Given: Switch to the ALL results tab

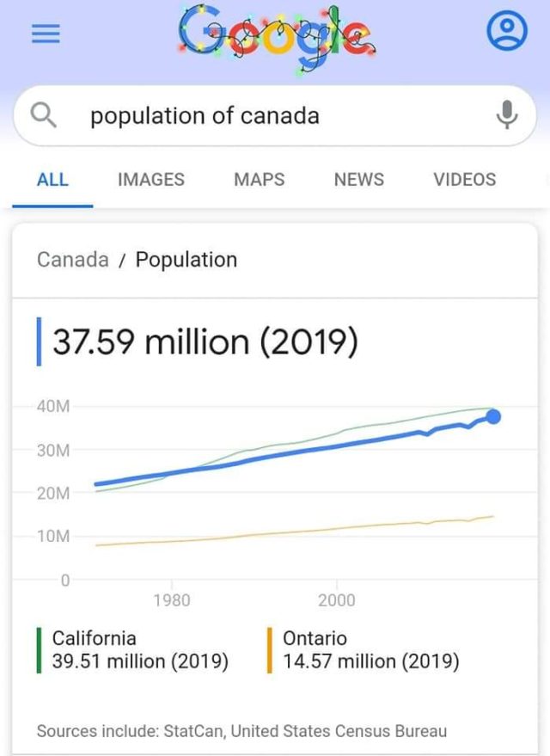Looking at the screenshot, I should click(x=52, y=180).
